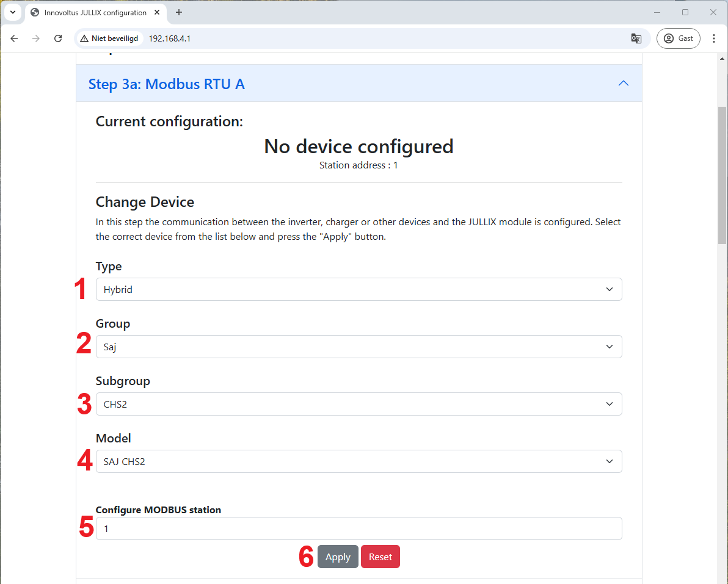Click the Apply button
The image size is (728, 584).
338,557
